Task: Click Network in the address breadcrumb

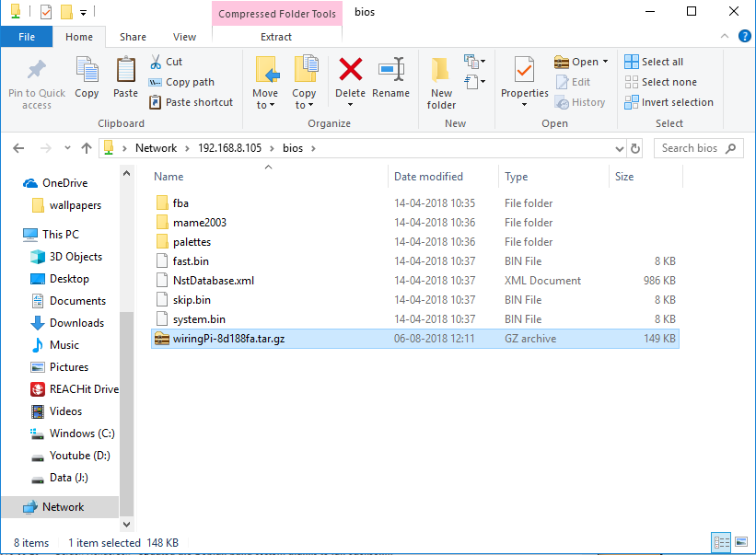Action: pyautogui.click(x=156, y=148)
